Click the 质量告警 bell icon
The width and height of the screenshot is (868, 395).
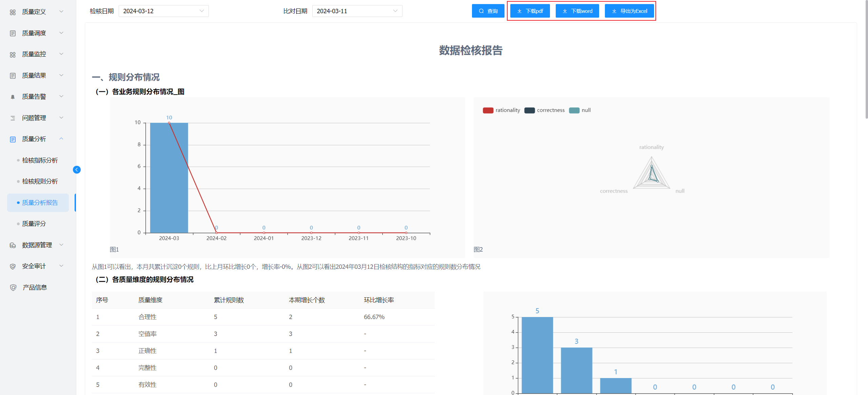pyautogui.click(x=13, y=97)
